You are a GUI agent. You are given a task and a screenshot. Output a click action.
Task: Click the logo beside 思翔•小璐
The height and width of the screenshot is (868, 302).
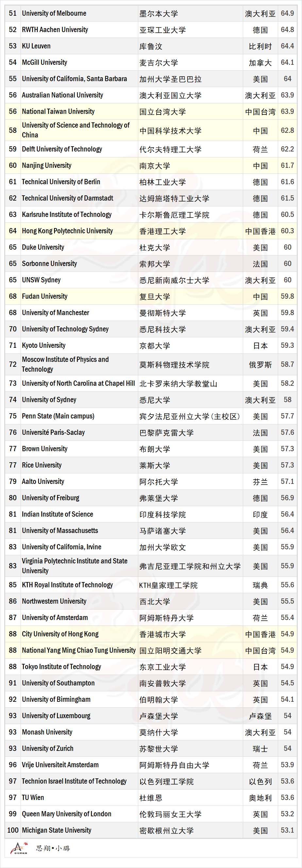point(19,848)
